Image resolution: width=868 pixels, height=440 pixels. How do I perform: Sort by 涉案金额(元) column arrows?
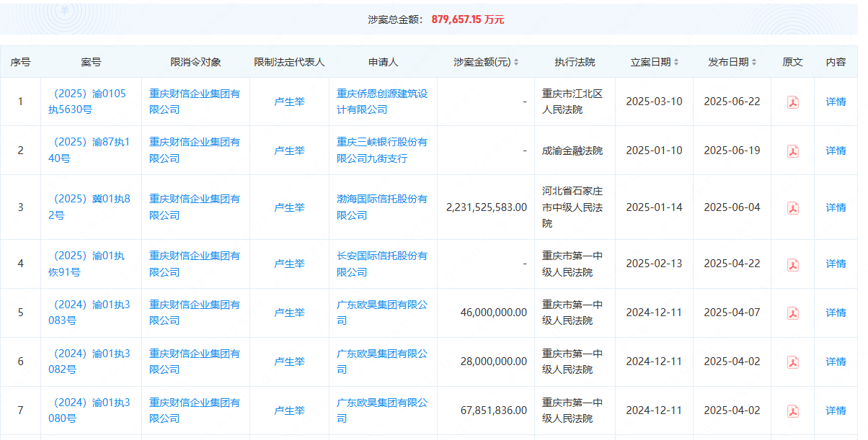click(x=516, y=63)
